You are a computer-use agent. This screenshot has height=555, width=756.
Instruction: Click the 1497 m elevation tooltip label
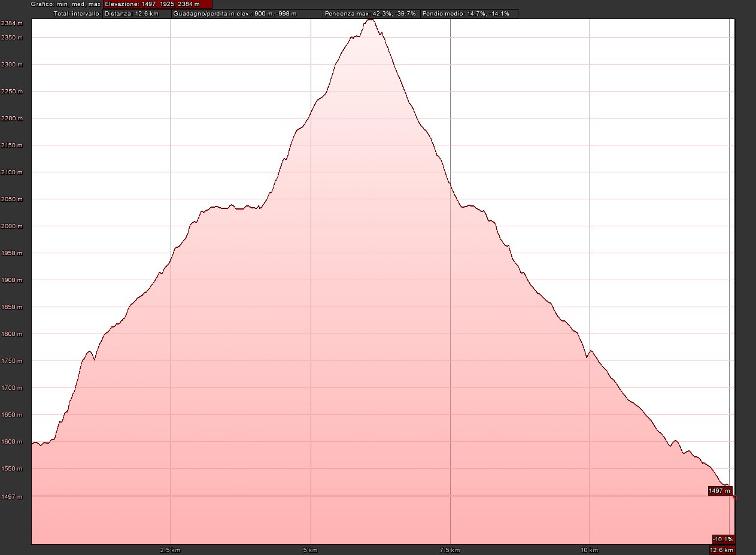tap(719, 491)
